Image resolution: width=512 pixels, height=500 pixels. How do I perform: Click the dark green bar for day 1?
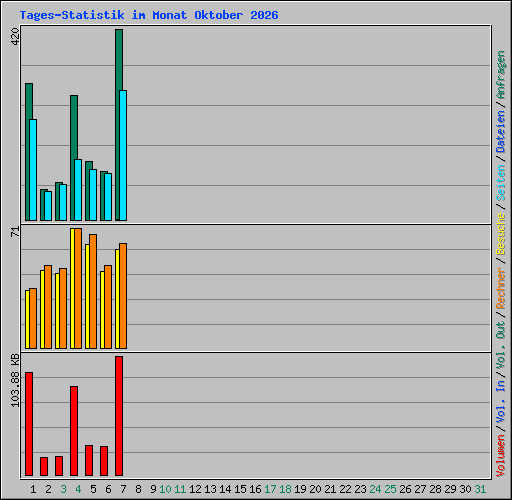click(28, 152)
